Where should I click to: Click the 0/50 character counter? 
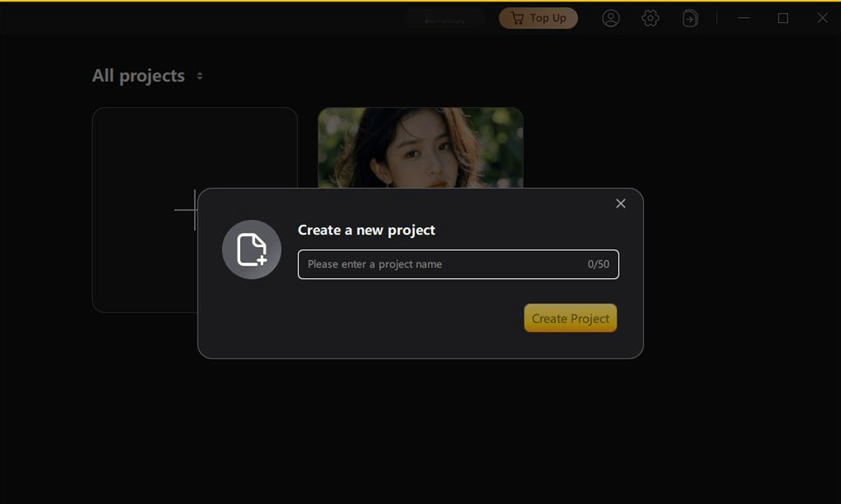[598, 265]
